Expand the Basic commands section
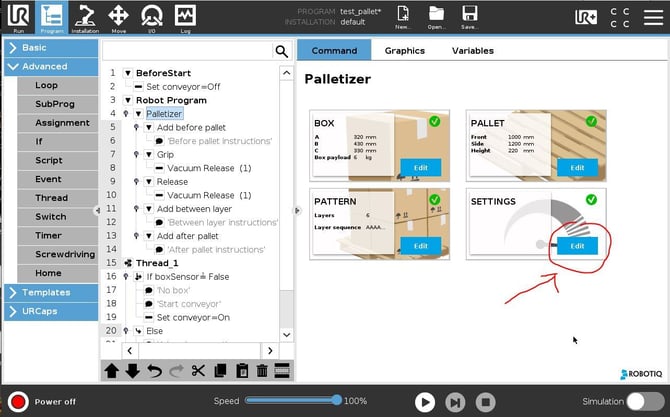The image size is (670, 417). [48, 48]
